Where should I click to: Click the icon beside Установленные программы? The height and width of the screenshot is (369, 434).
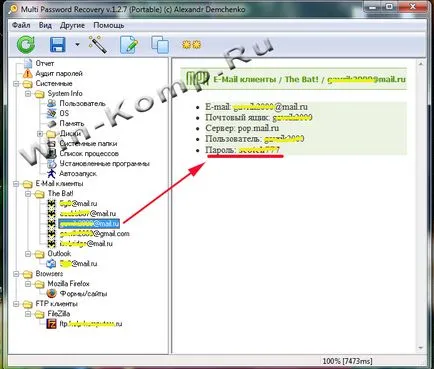point(51,164)
